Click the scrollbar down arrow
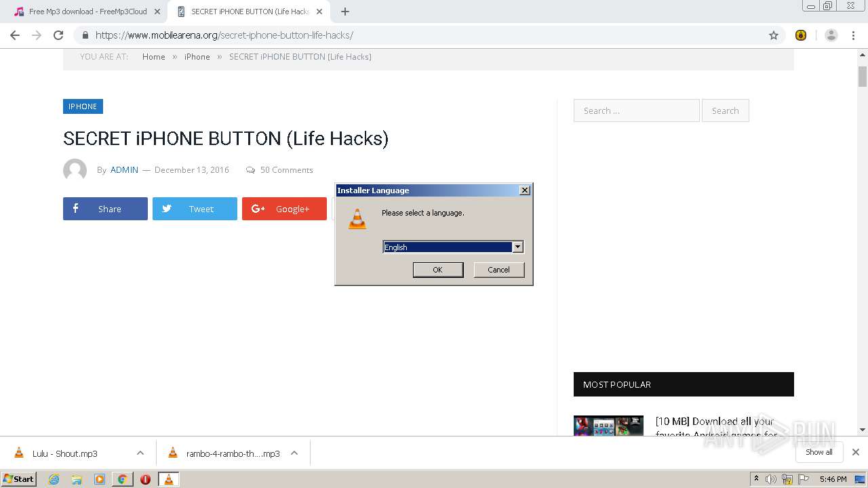Screen dimensions: 868x488 point(863,430)
